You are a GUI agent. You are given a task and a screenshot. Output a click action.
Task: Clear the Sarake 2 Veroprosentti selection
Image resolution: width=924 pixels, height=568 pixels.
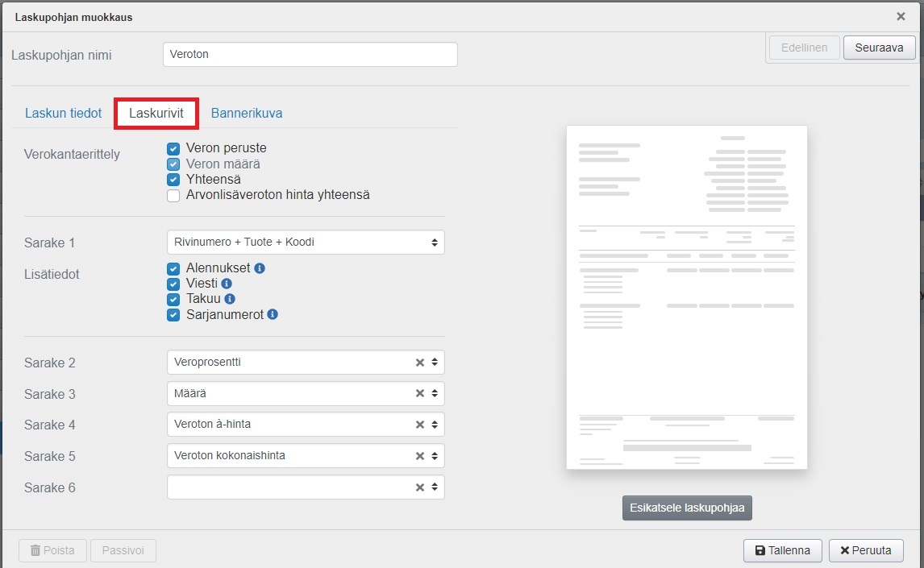tap(419, 363)
